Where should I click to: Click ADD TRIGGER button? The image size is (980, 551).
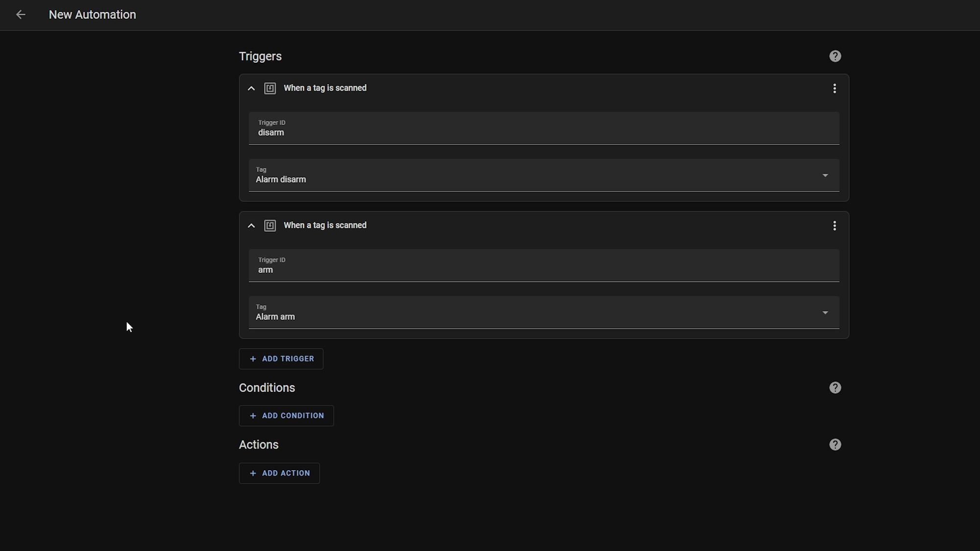click(281, 359)
